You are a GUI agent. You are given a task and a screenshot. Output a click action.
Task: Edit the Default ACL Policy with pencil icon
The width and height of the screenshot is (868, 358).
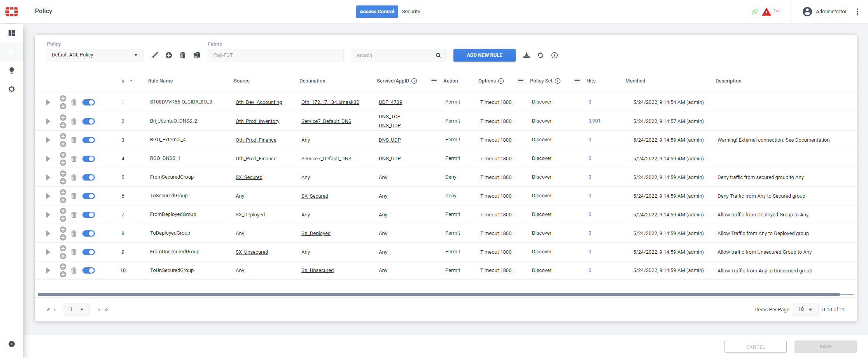click(x=155, y=55)
